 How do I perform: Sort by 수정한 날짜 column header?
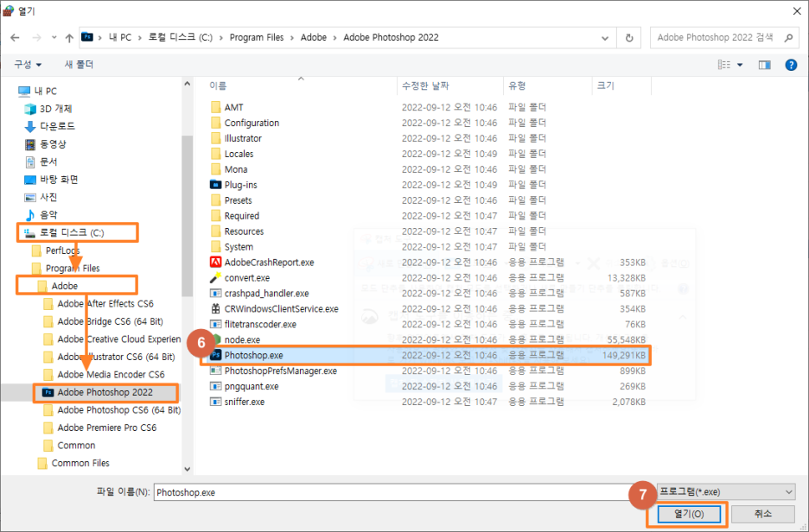click(425, 86)
